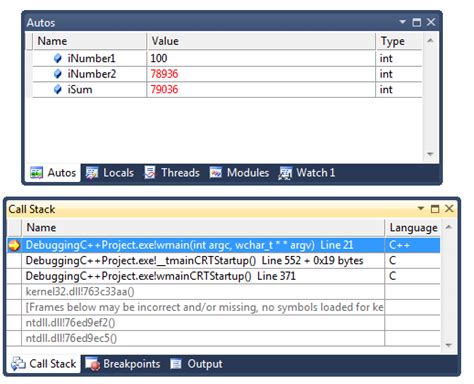Click the iNumber1 variable icon
Image resolution: width=474 pixels, height=384 pixels.
tap(58, 58)
